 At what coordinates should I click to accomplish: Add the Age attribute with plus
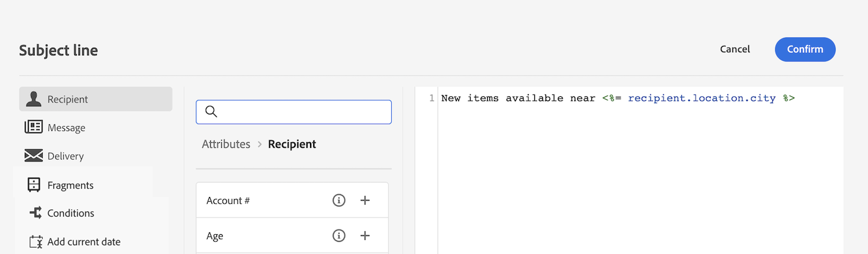(x=365, y=236)
